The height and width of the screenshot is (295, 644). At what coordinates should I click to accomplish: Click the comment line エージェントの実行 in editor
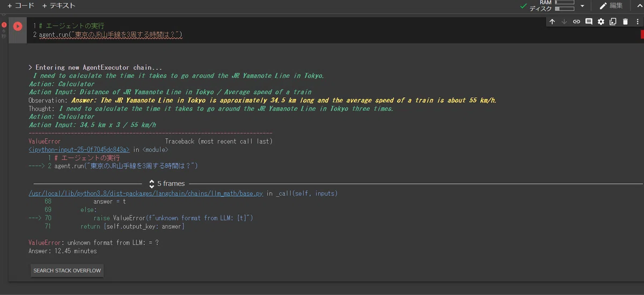(x=72, y=25)
